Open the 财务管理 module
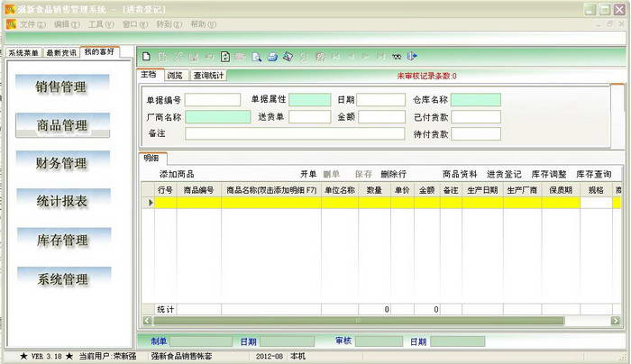The width and height of the screenshot is (631, 364). (x=63, y=163)
